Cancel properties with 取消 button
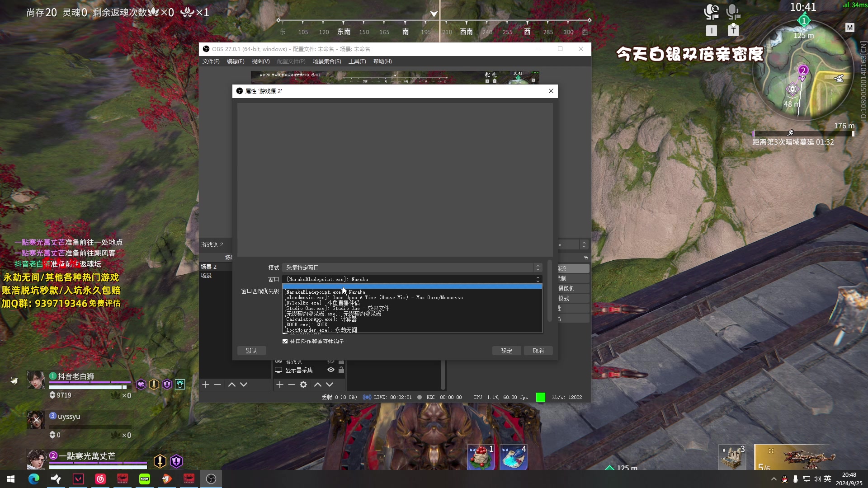 click(x=538, y=351)
